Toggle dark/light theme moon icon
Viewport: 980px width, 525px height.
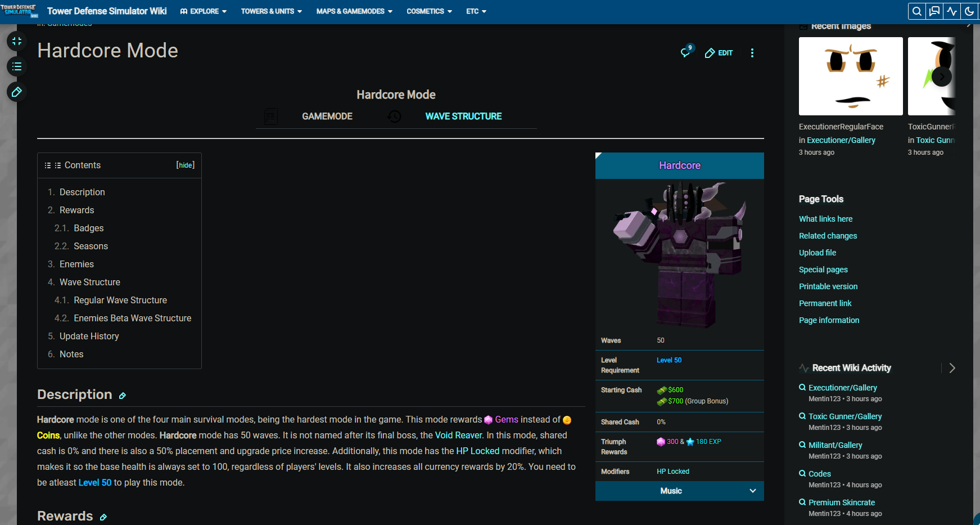pyautogui.click(x=969, y=11)
